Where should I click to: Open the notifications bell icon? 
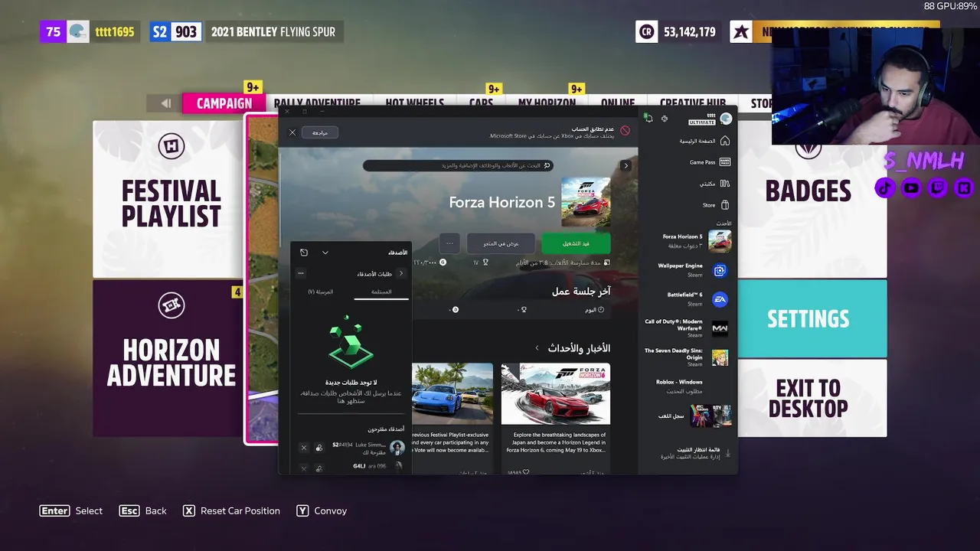point(648,119)
